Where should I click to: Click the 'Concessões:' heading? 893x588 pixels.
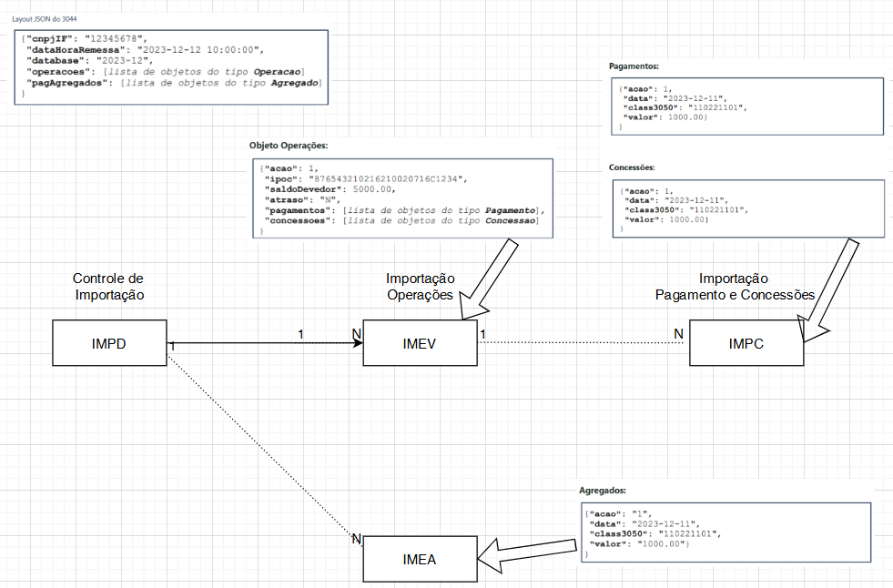pos(632,167)
